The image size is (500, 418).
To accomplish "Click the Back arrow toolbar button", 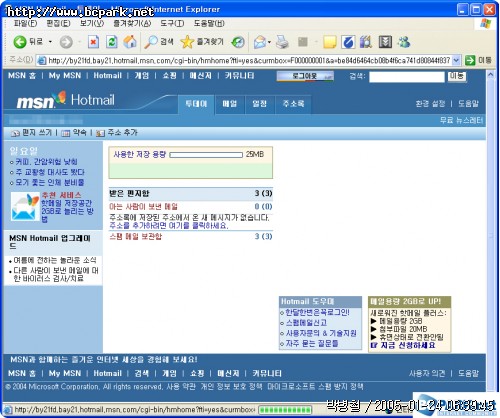I will point(20,42).
